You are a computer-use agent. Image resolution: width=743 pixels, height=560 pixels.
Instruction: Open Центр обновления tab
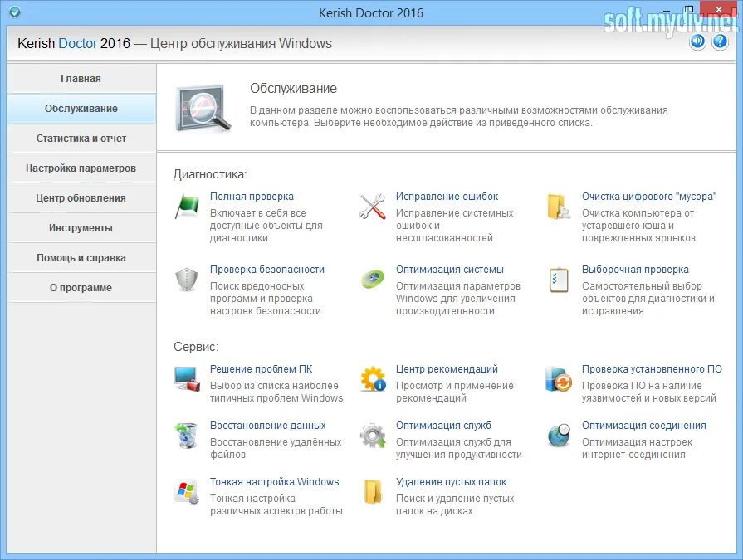coord(81,198)
